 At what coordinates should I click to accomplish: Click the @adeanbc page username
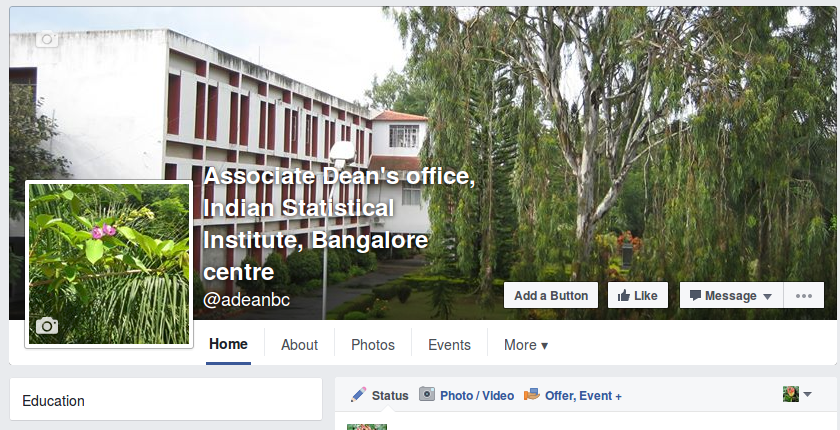click(246, 300)
